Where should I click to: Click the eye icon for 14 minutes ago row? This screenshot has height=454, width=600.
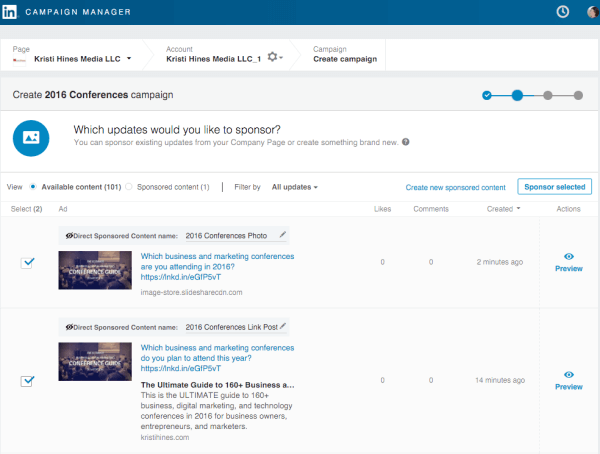pyautogui.click(x=569, y=374)
